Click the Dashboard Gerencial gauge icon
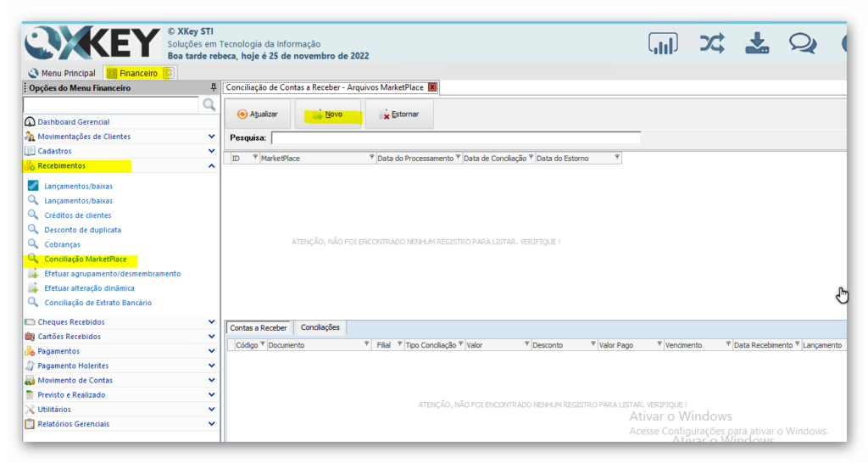 point(30,122)
